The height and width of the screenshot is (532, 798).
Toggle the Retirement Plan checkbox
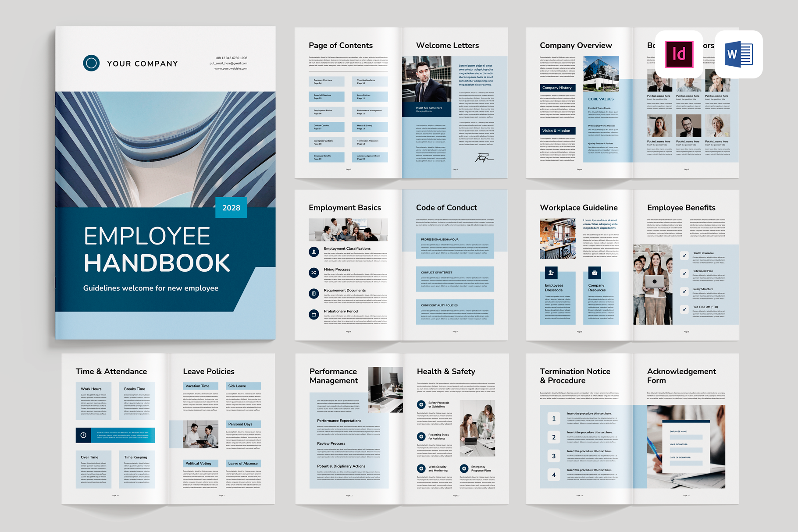684,273
